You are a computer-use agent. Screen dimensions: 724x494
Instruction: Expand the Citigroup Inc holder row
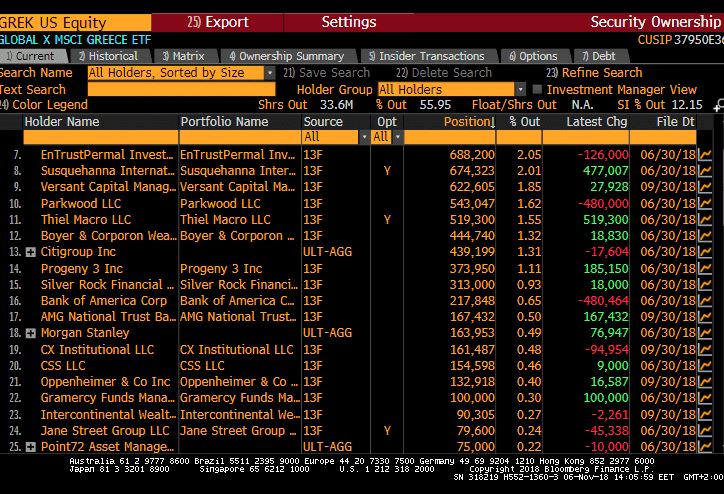30,252
